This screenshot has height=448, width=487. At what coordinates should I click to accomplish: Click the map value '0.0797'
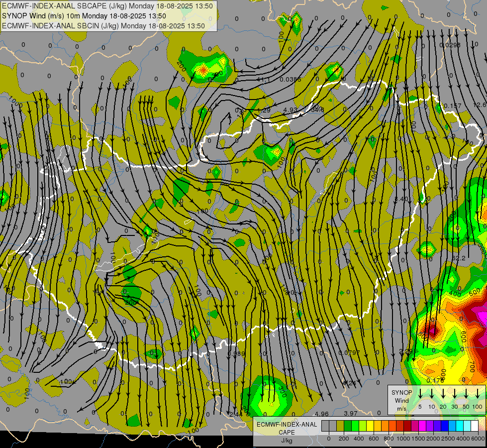349,352
